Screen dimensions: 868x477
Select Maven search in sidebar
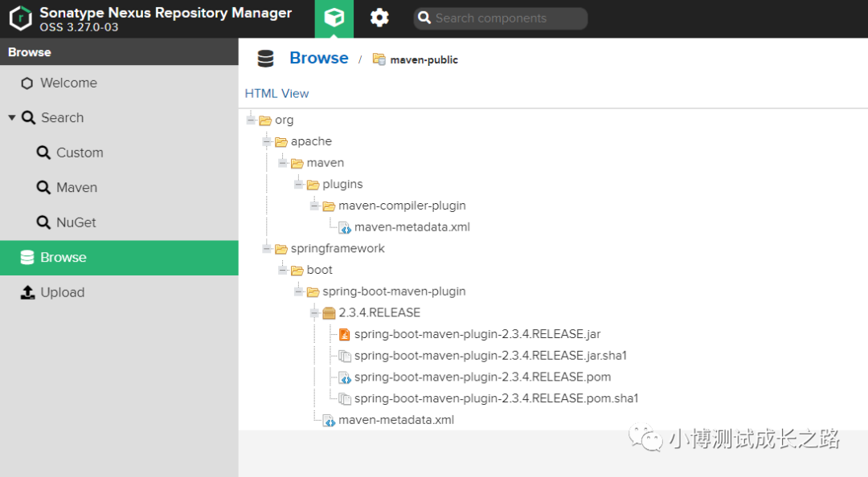pyautogui.click(x=76, y=188)
